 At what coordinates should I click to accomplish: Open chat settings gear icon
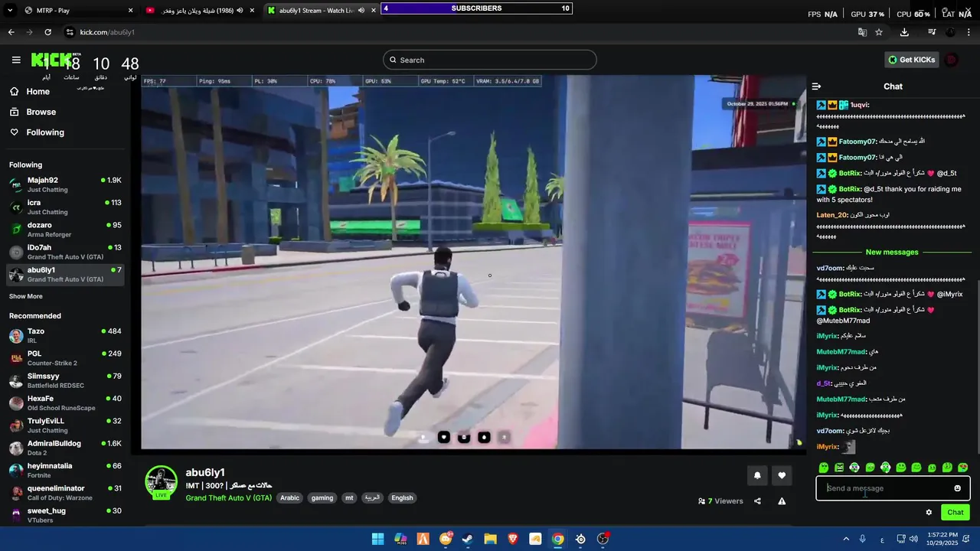(929, 513)
